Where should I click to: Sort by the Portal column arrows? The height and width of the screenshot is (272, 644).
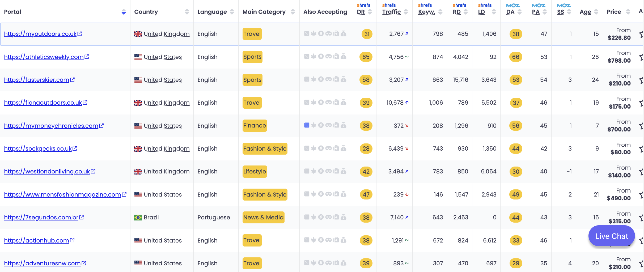point(124,12)
